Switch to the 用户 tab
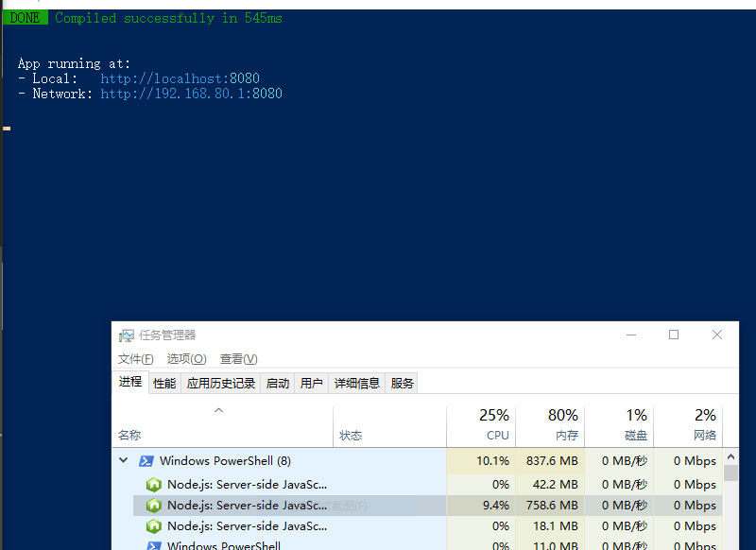 312,384
